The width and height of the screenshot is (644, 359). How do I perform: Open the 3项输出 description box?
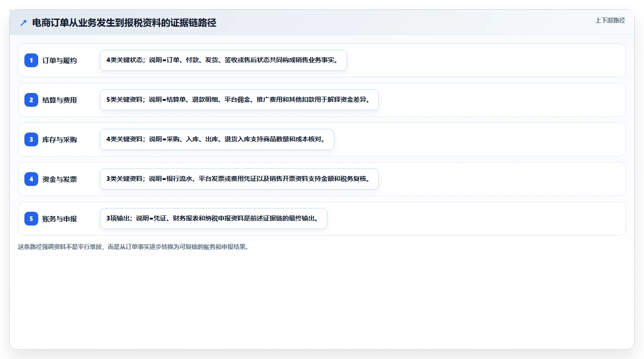tap(214, 219)
